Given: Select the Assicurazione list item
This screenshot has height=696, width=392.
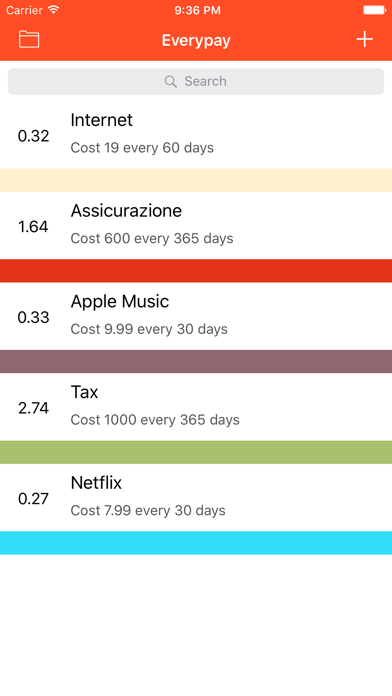Looking at the screenshot, I should point(196,225).
